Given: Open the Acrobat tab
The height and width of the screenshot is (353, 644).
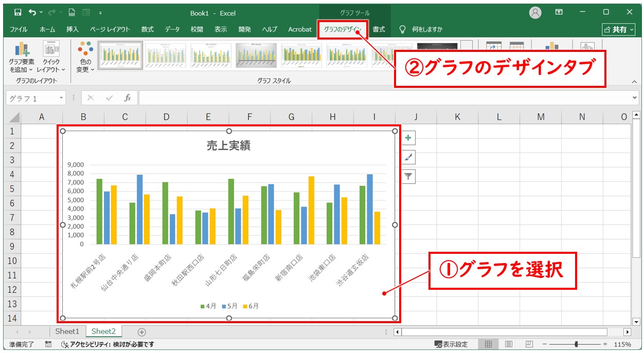Looking at the screenshot, I should click(300, 29).
